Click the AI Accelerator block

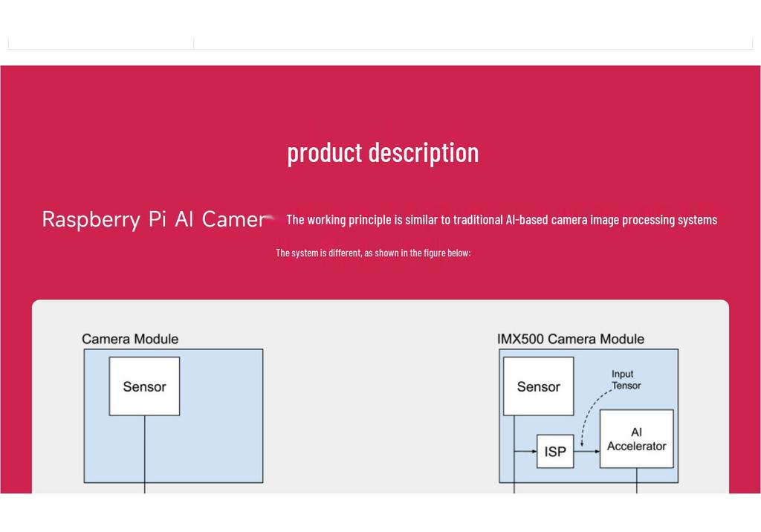[637, 439]
